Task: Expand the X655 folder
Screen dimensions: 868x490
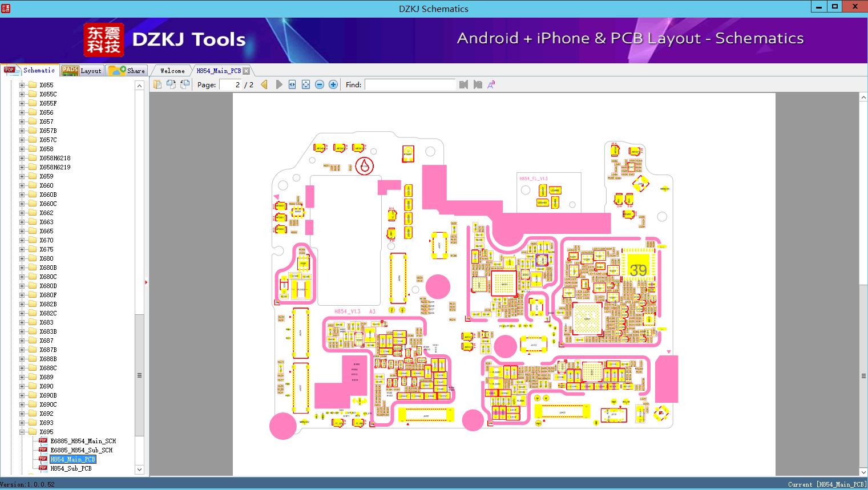Action: pyautogui.click(x=22, y=85)
